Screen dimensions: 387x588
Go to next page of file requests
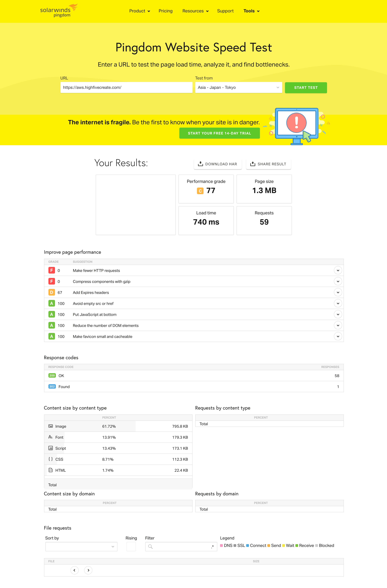pos(88,570)
